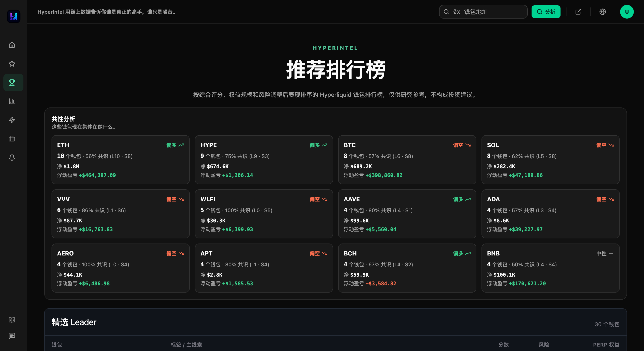Screen dimensions: 644x351
Task: Click the 共性分析 section heading
Action: 63,119
